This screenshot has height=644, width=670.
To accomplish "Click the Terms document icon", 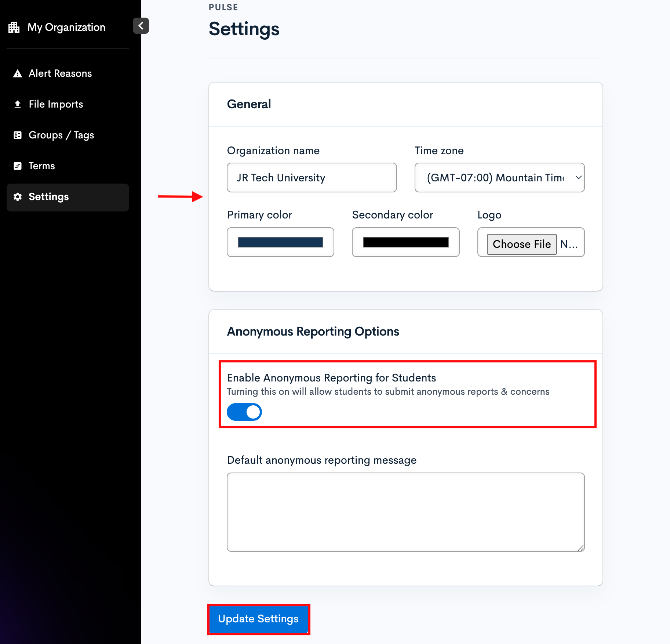I will tap(18, 166).
